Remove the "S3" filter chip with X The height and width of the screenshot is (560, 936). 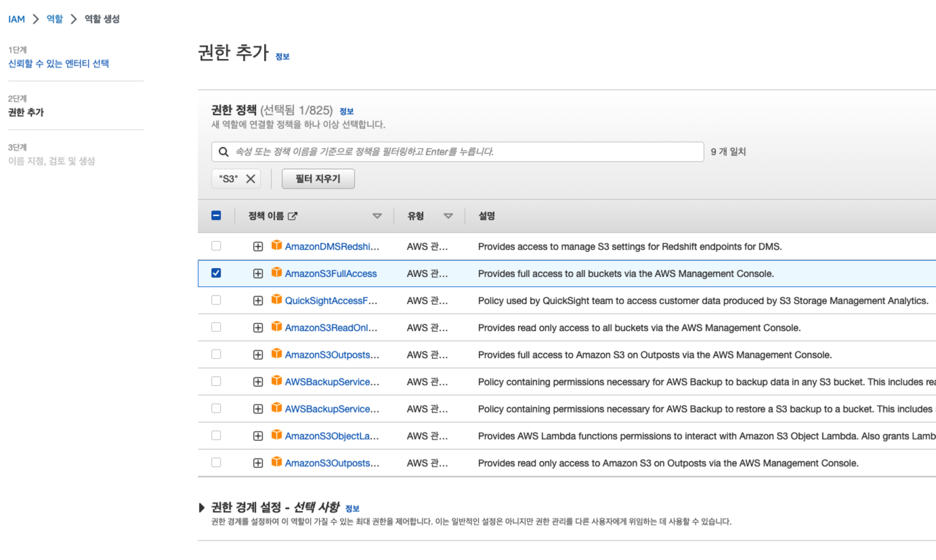tap(250, 179)
